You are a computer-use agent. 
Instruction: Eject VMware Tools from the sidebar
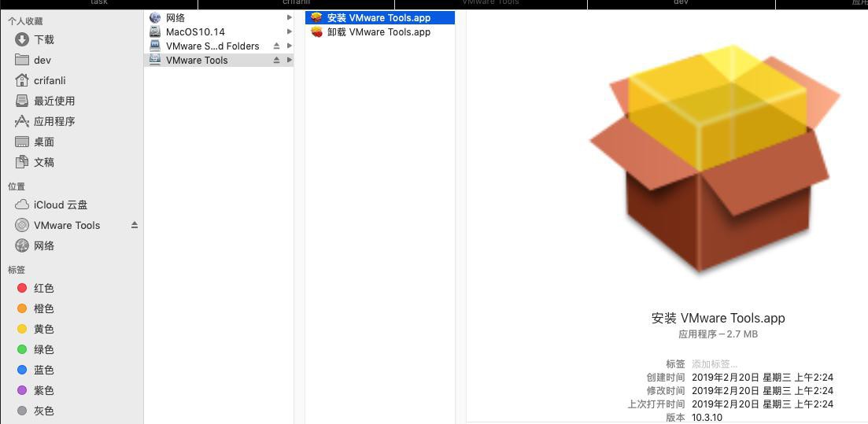134,225
